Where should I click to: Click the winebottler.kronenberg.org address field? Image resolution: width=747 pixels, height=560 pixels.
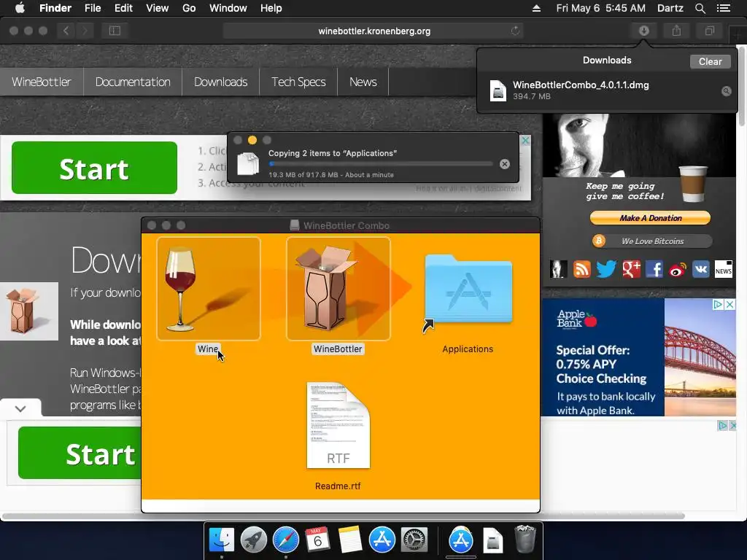click(x=373, y=31)
